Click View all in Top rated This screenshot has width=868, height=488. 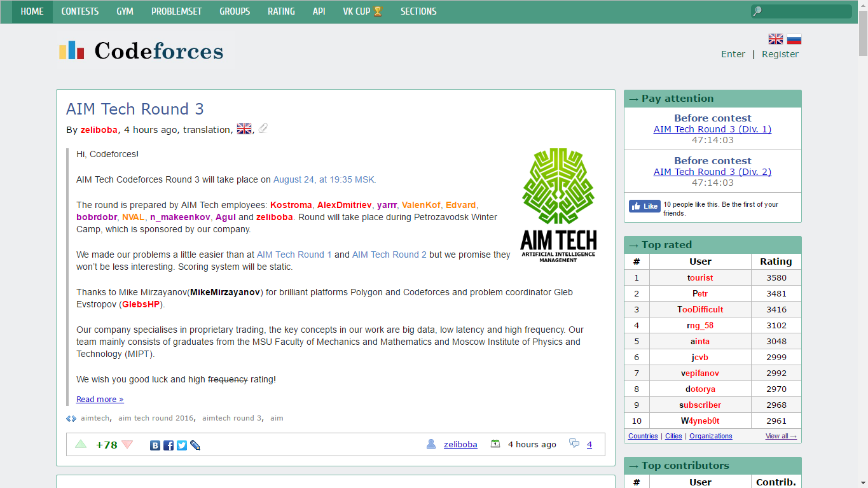point(781,436)
